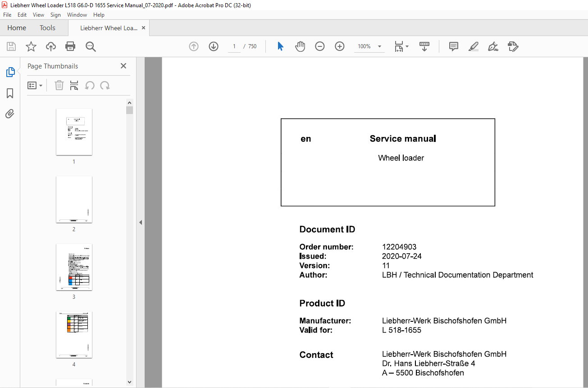Click the page number input field
This screenshot has height=388, width=588.
pos(234,46)
